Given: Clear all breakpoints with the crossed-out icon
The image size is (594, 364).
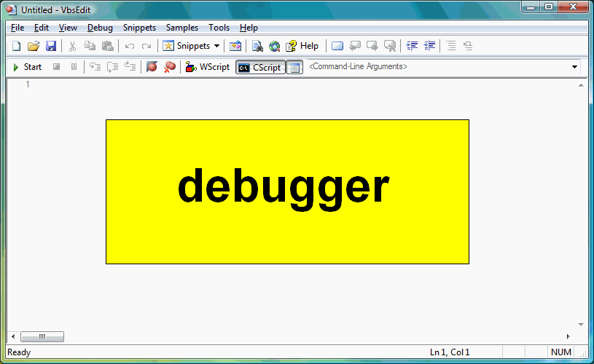Looking at the screenshot, I should 169,67.
